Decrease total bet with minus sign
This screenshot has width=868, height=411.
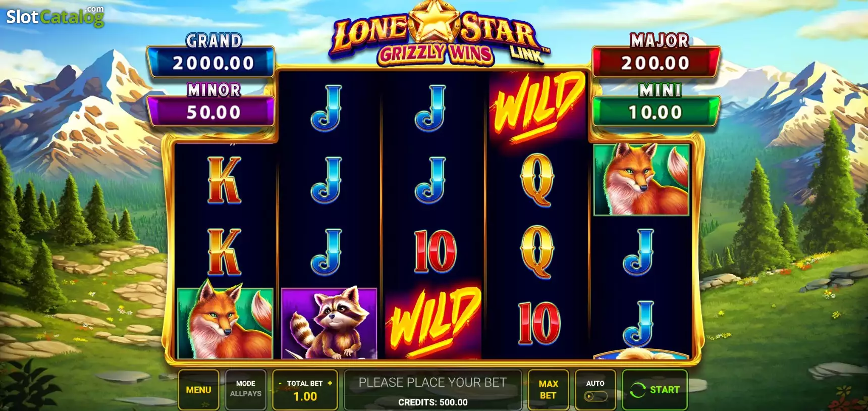tap(280, 383)
